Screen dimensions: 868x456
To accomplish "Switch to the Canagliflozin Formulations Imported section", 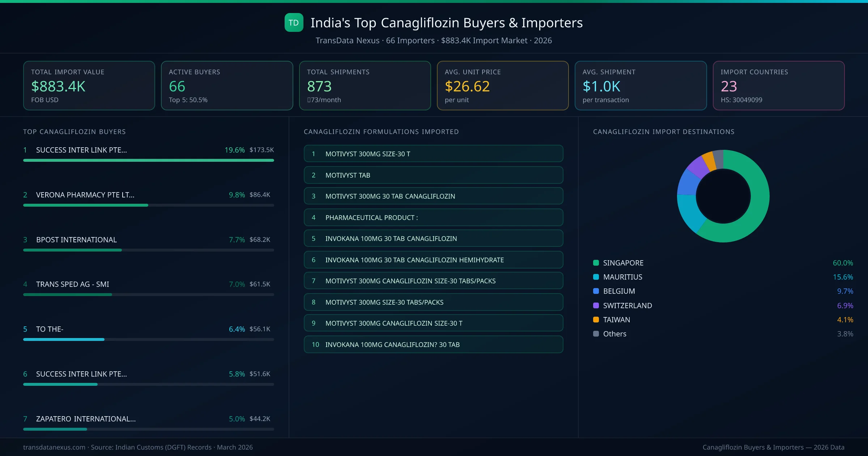I will point(381,132).
